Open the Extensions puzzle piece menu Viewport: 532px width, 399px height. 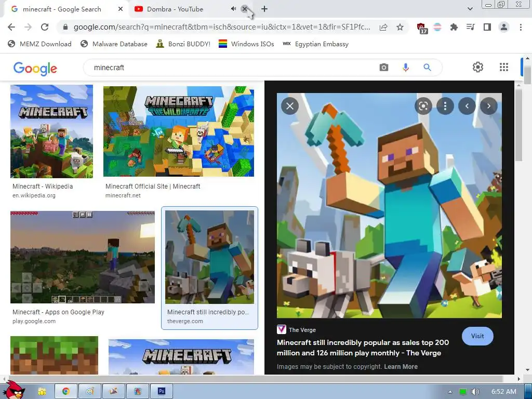click(454, 27)
